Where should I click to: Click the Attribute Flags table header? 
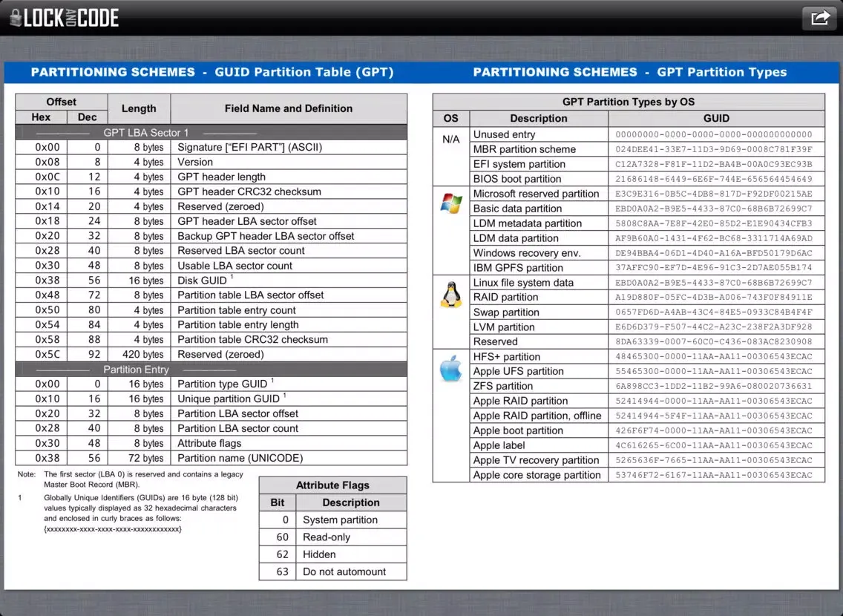pyautogui.click(x=332, y=485)
